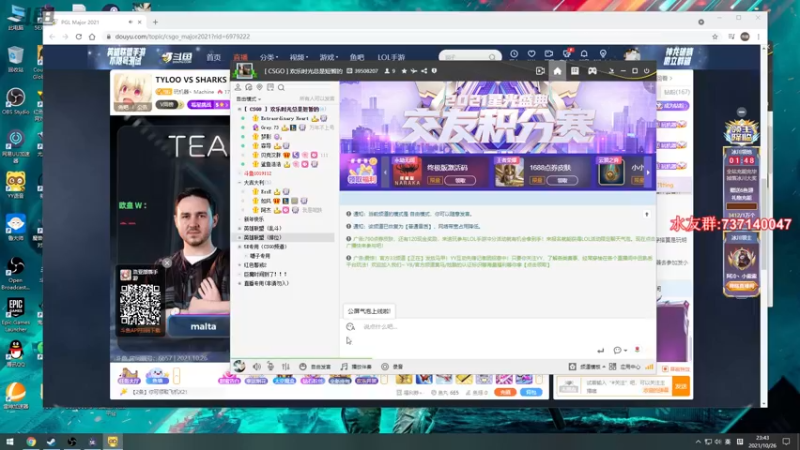Open Douyu LOL手游 nav item

391,57
